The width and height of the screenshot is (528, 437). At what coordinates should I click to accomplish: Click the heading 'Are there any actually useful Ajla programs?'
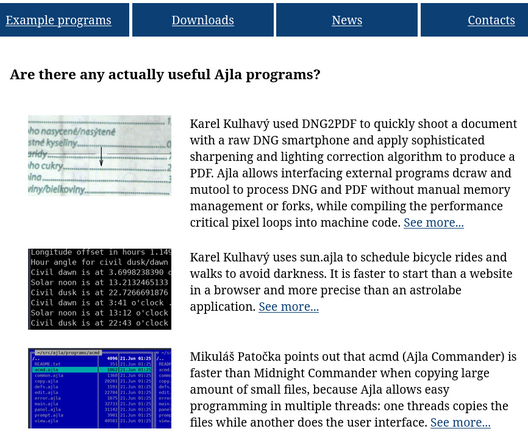165,74
